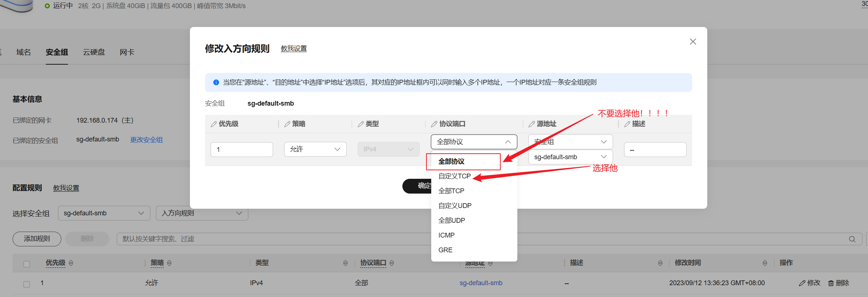Select 全部协议 in the protocol list
Image resolution: width=868 pixels, height=297 pixels.
click(474, 161)
